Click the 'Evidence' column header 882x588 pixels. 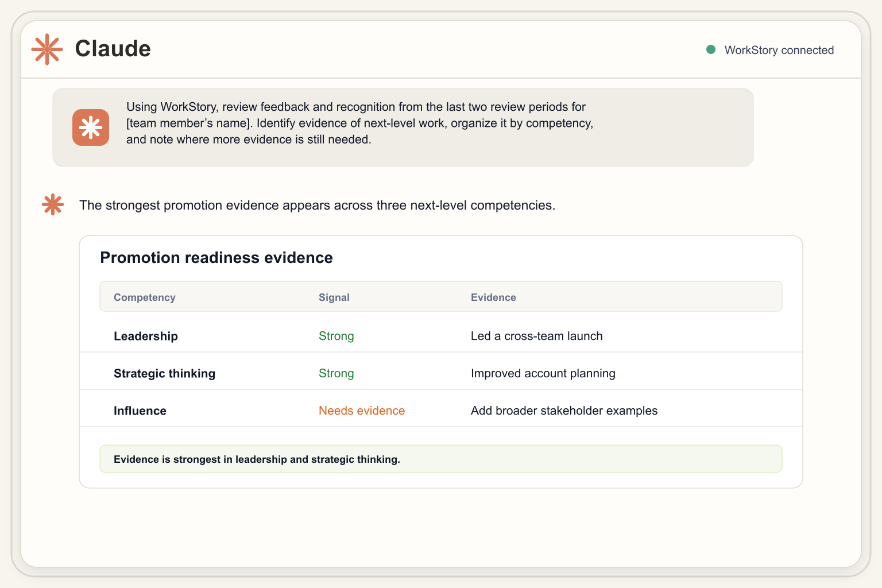tap(493, 297)
